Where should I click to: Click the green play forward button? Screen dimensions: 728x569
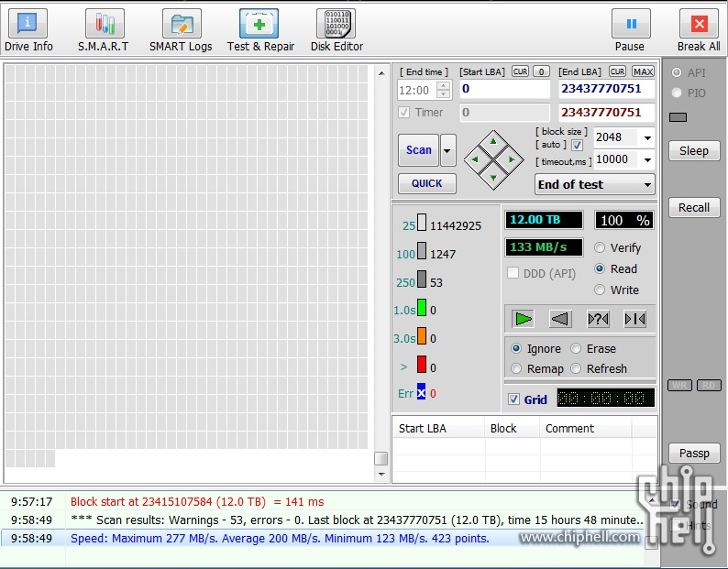pos(524,319)
